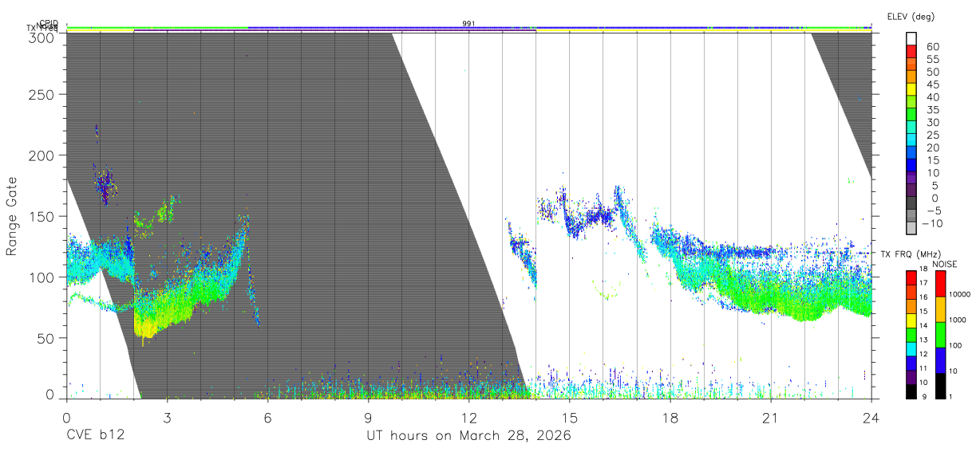The image size is (980, 452).
Task: Click the 21 tick on UT hours axis
Action: click(770, 417)
